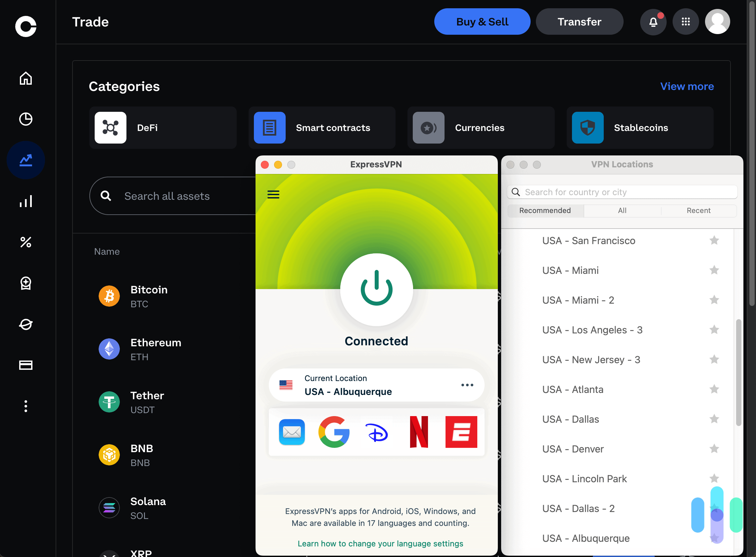Favorite USA - San Francisco with star
The image size is (756, 557).
714,240
